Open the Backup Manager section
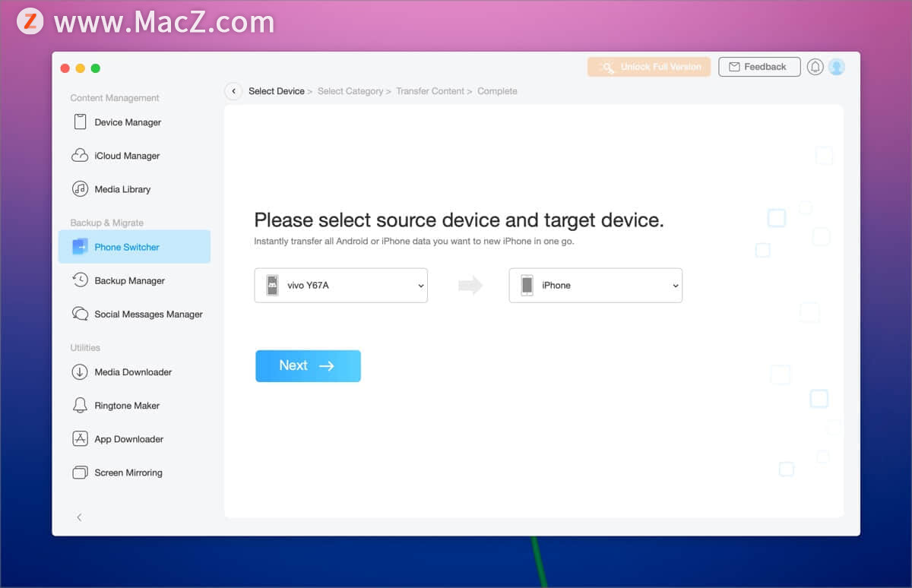912x588 pixels. tap(134, 280)
